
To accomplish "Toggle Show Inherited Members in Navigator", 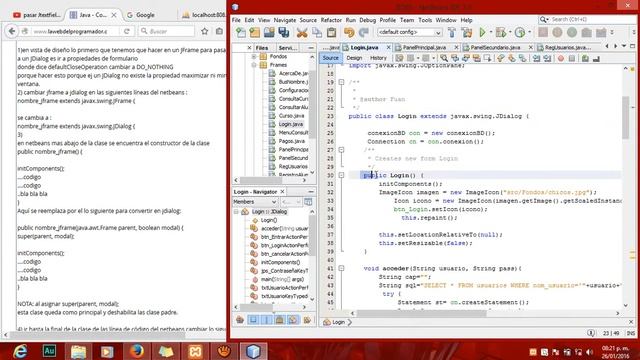I will click(240, 320).
